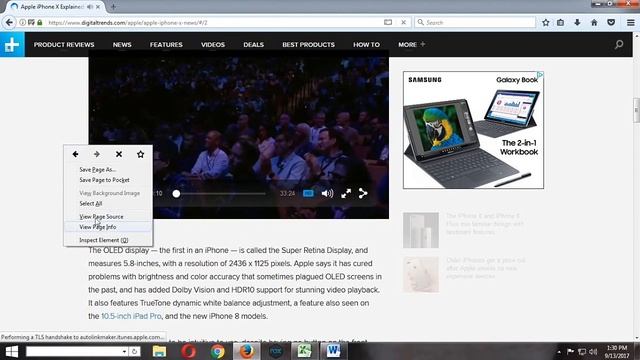Open site identity lock icon
This screenshot has width=640, height=360.
tap(40, 22)
